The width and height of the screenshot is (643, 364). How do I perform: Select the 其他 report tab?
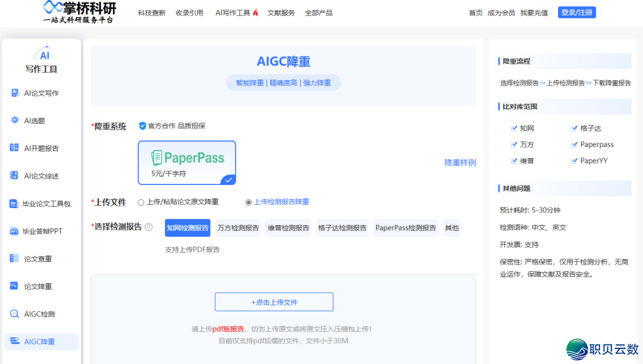coord(451,228)
